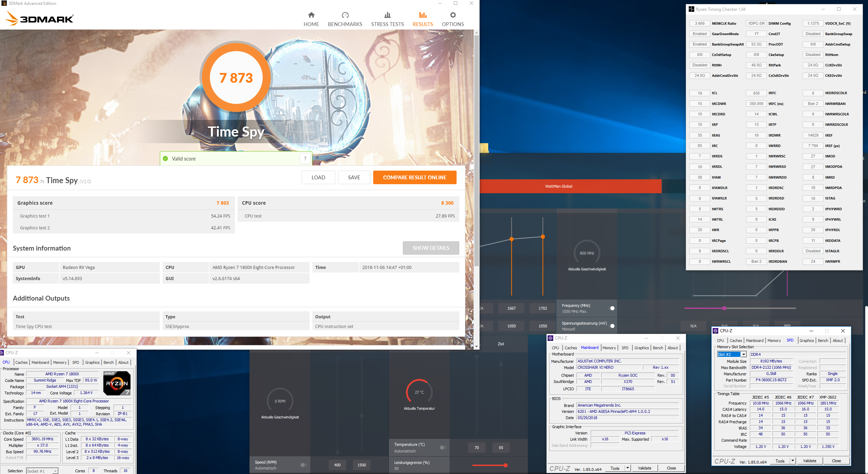Click Compare Result Online button
The width and height of the screenshot is (868, 474).
pyautogui.click(x=415, y=178)
